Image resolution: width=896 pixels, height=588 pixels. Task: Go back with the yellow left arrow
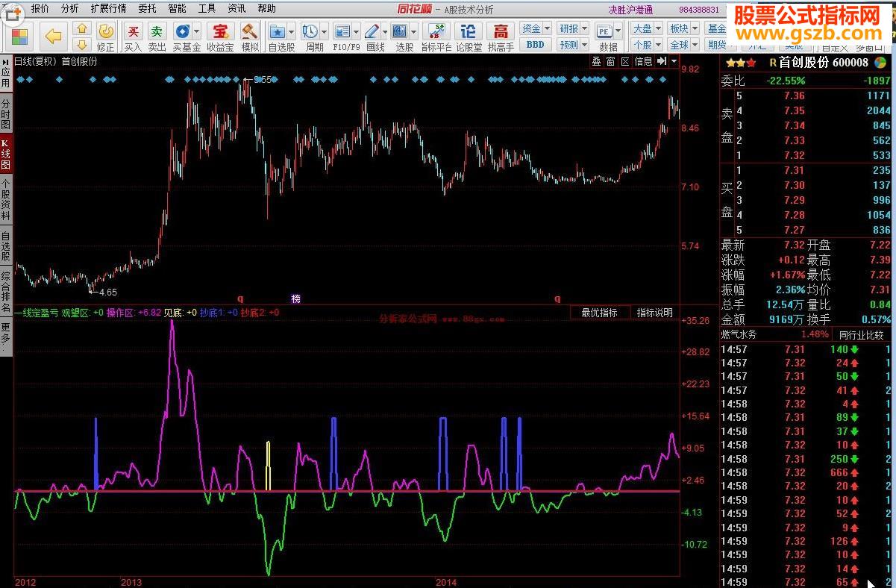53,35
